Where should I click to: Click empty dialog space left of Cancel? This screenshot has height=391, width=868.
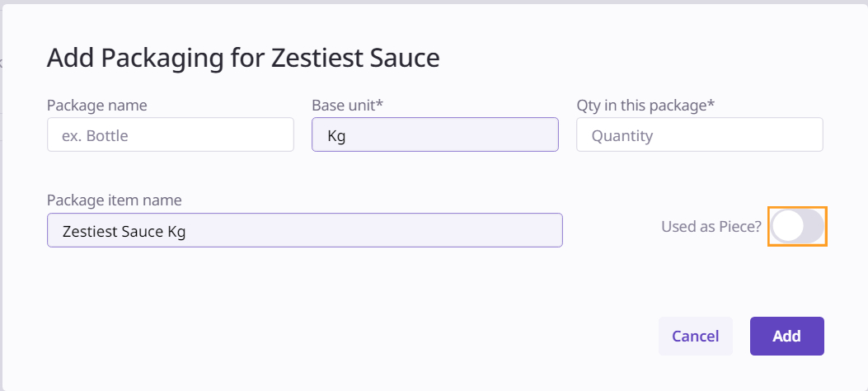(412, 336)
